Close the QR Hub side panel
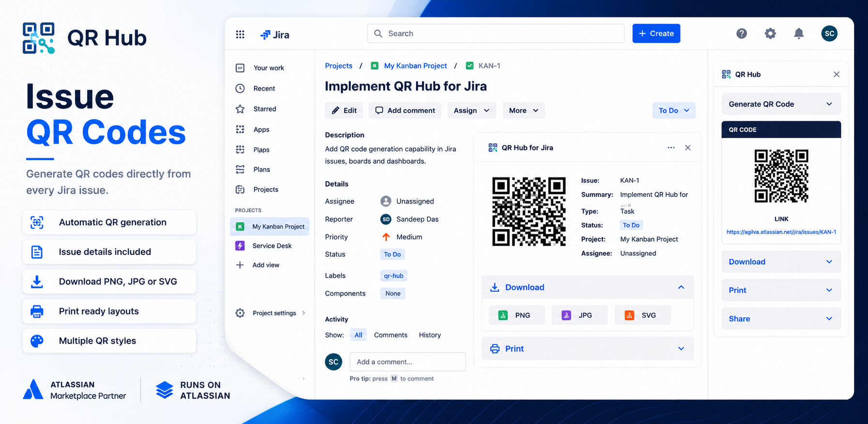The height and width of the screenshot is (424, 868). pos(837,74)
